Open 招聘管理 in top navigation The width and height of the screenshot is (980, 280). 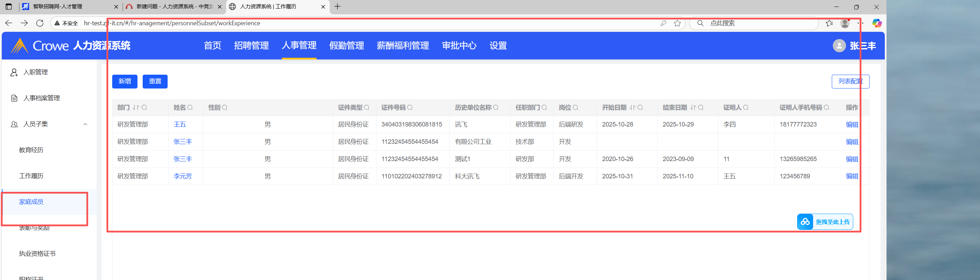[251, 46]
